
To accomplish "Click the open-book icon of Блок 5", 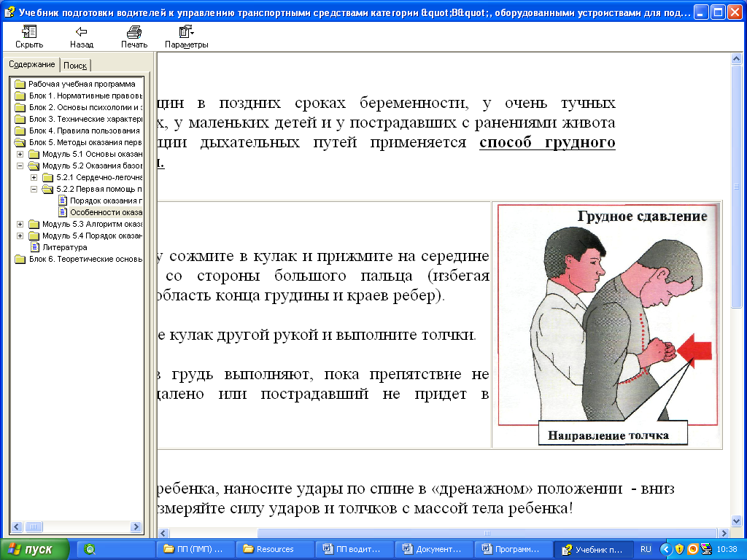I will [x=20, y=142].
